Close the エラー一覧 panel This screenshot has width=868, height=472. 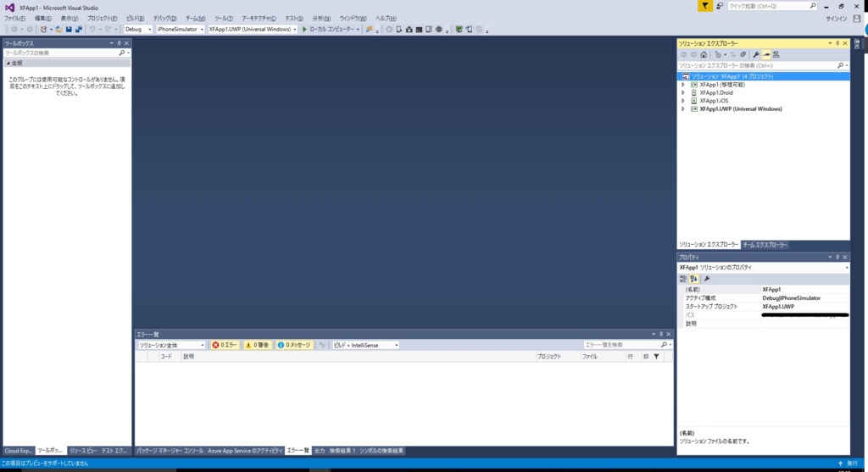(x=669, y=334)
